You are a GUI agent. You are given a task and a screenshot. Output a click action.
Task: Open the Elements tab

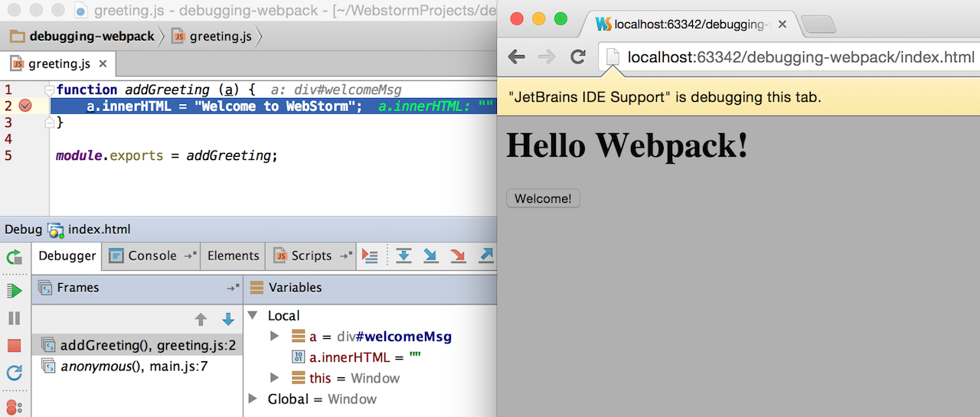coord(233,256)
